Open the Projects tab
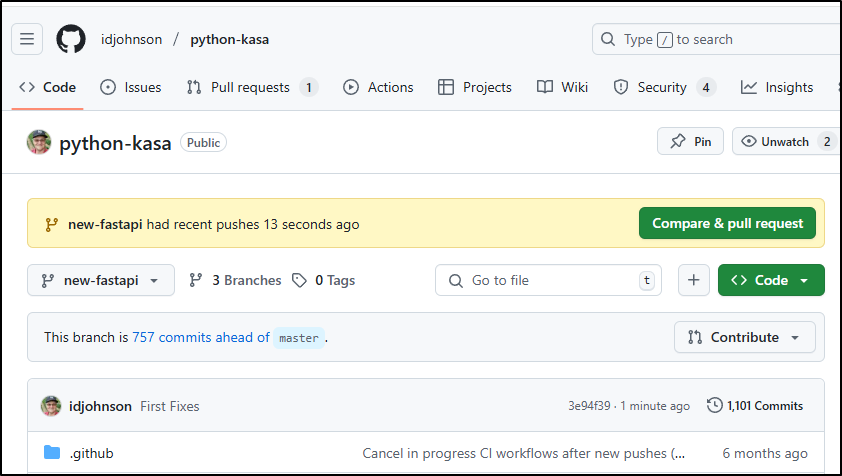Image resolution: width=842 pixels, height=476 pixels. (x=475, y=87)
